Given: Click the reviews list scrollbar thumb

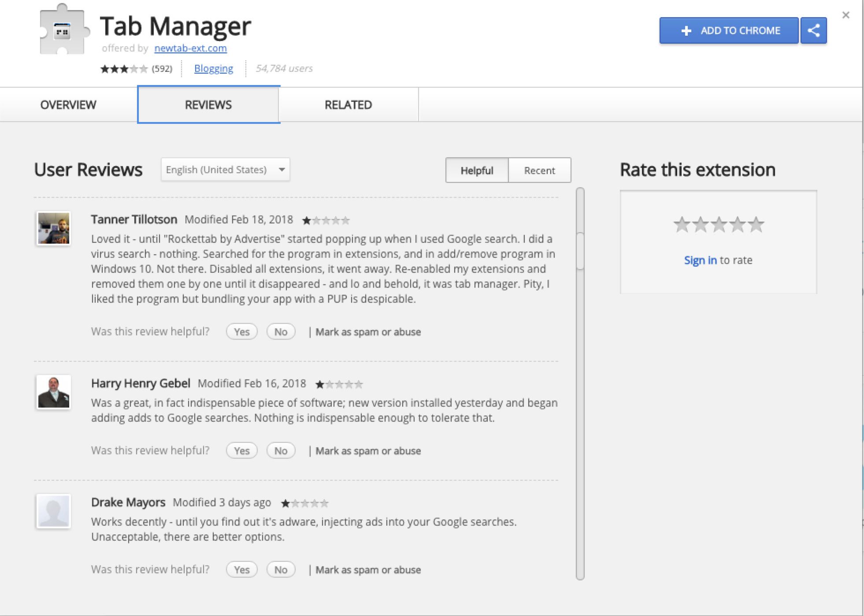Looking at the screenshot, I should coord(580,250).
